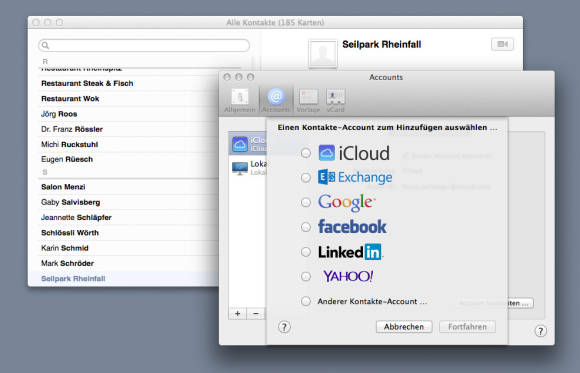The height and width of the screenshot is (373, 580).
Task: Select the LinkedIn radio button
Action: pyautogui.click(x=306, y=252)
